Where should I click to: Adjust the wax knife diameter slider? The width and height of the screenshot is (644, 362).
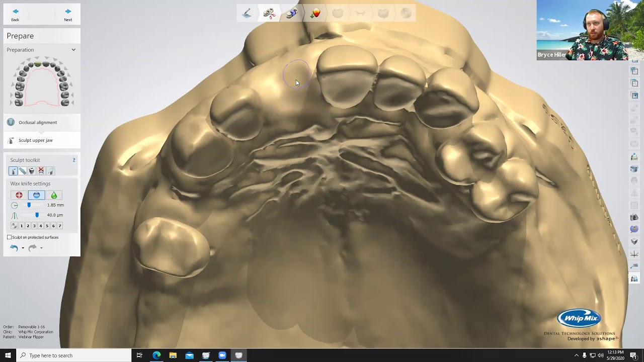(29, 205)
